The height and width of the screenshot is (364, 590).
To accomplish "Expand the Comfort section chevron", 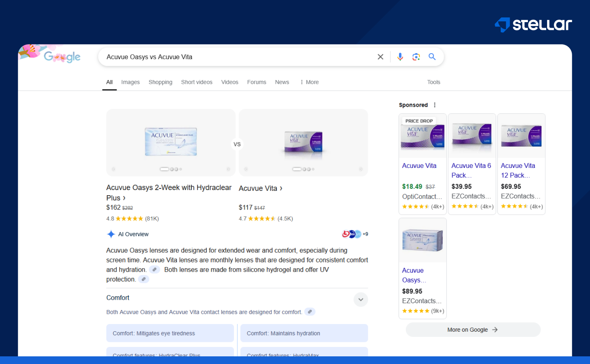I will pyautogui.click(x=361, y=299).
